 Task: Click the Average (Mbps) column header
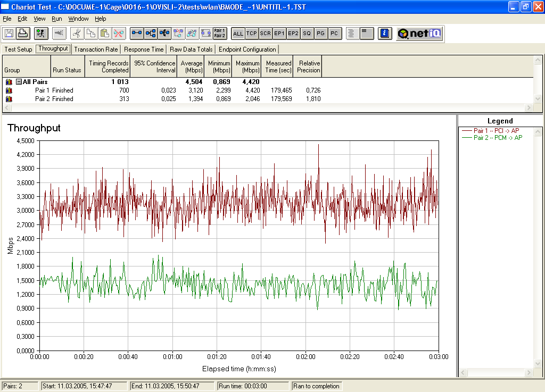pyautogui.click(x=192, y=66)
